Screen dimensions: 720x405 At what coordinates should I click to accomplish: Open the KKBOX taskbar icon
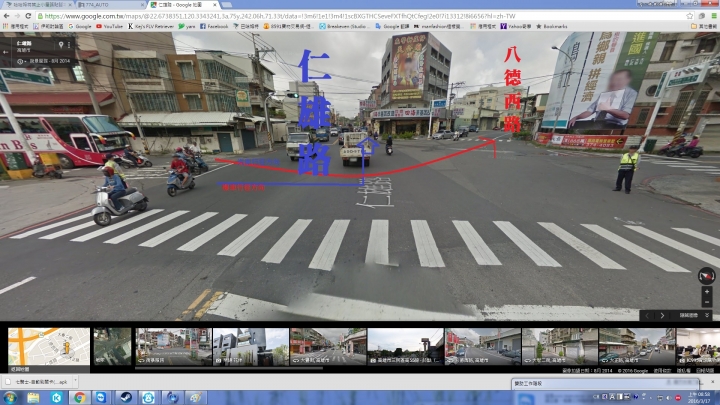tap(56, 398)
